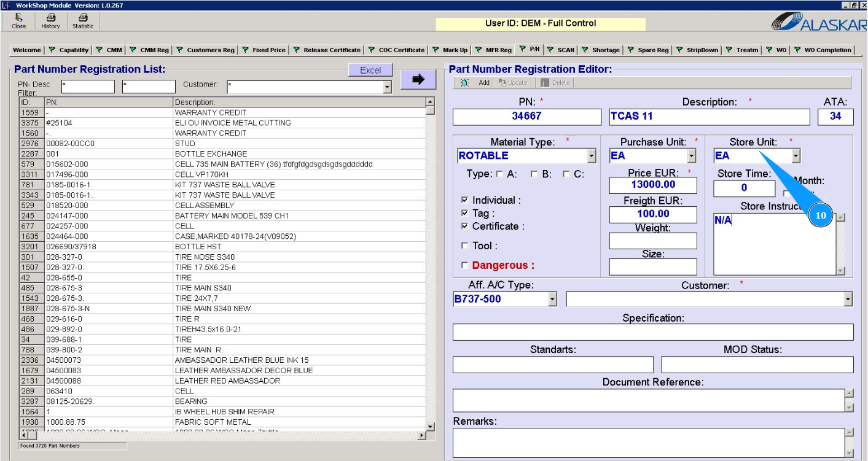Screen dimensions: 868x461
Task: Open the History printer icon
Action: [50, 21]
